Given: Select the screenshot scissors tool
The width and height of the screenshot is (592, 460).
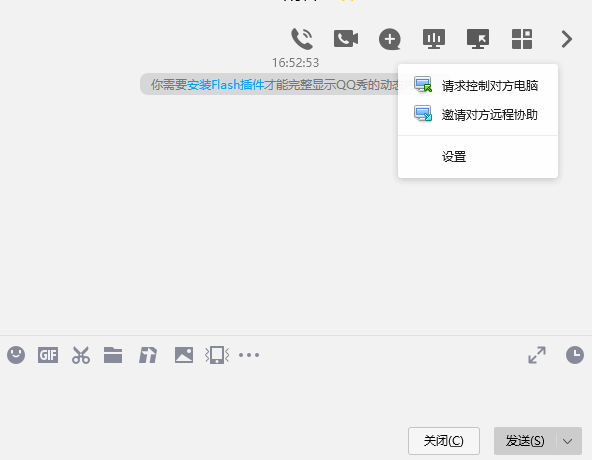Looking at the screenshot, I should [x=81, y=355].
